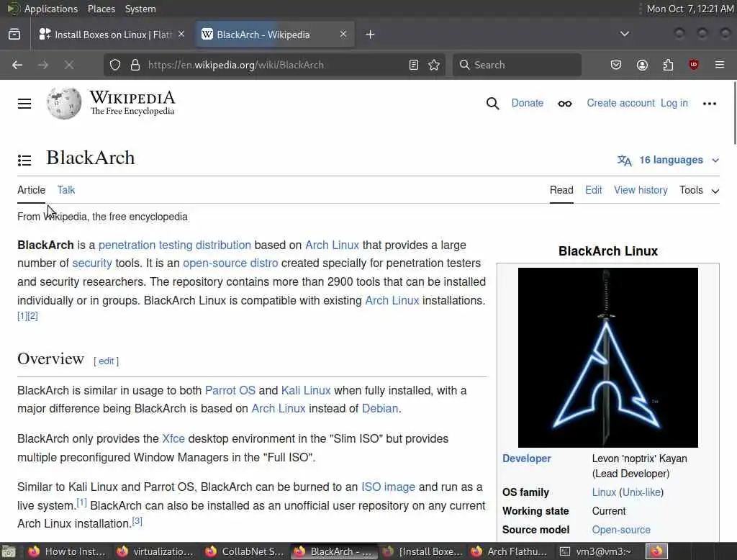
Task: Switch to CollabNet S... taskbar window
Action: pos(245,551)
